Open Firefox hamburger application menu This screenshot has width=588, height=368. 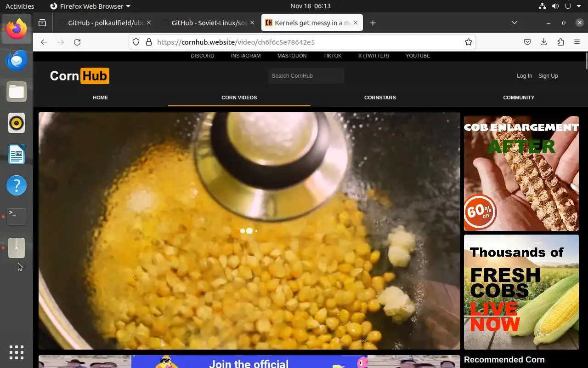pyautogui.click(x=577, y=42)
